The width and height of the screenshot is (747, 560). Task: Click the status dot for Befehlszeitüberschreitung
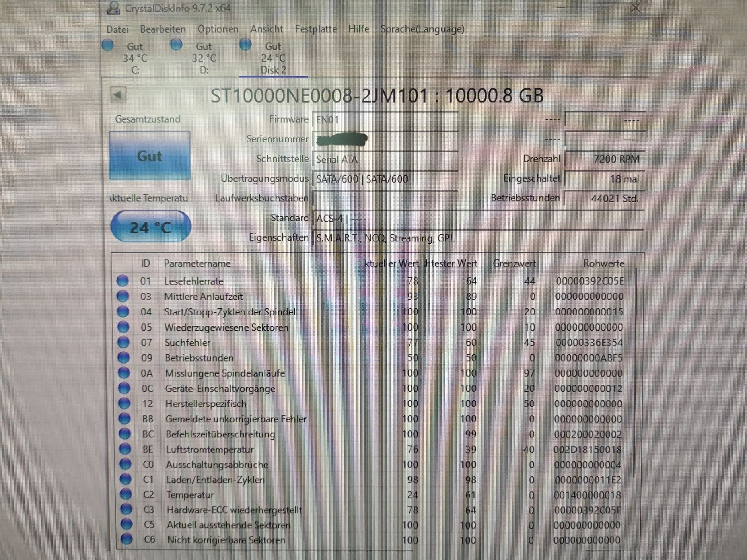click(124, 434)
